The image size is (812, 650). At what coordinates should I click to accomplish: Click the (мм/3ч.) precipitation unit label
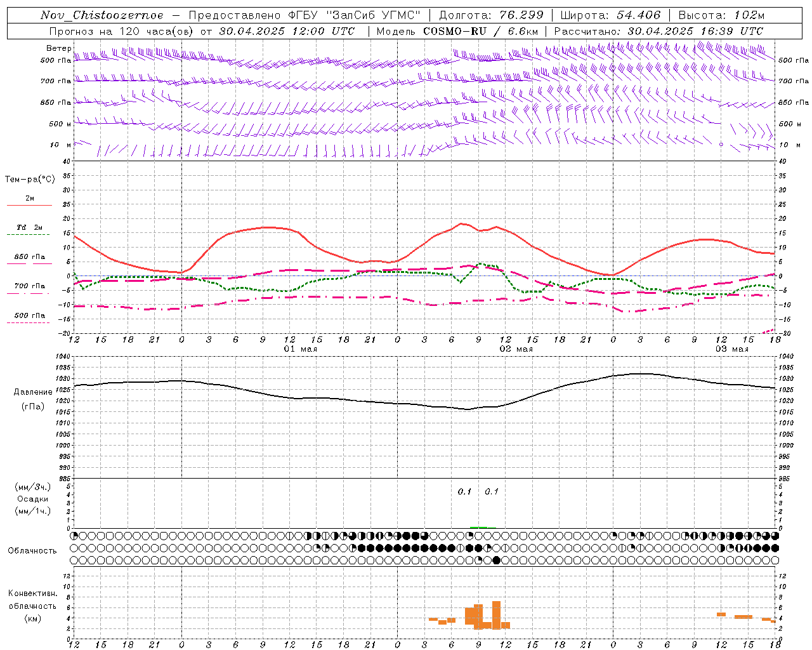point(32,487)
